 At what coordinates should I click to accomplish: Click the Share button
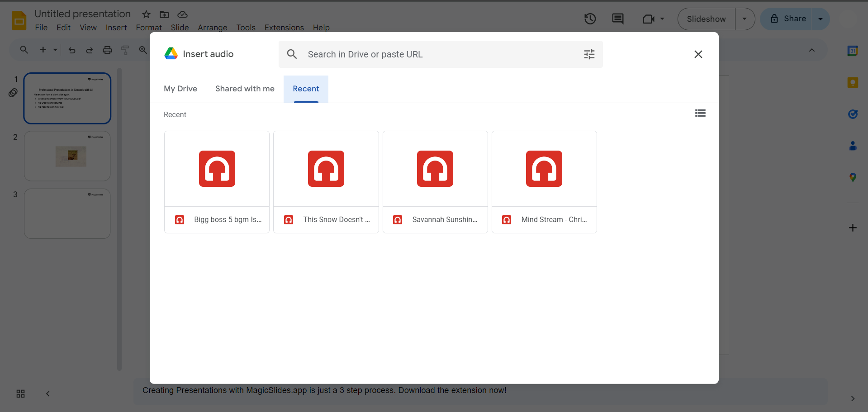coord(787,19)
